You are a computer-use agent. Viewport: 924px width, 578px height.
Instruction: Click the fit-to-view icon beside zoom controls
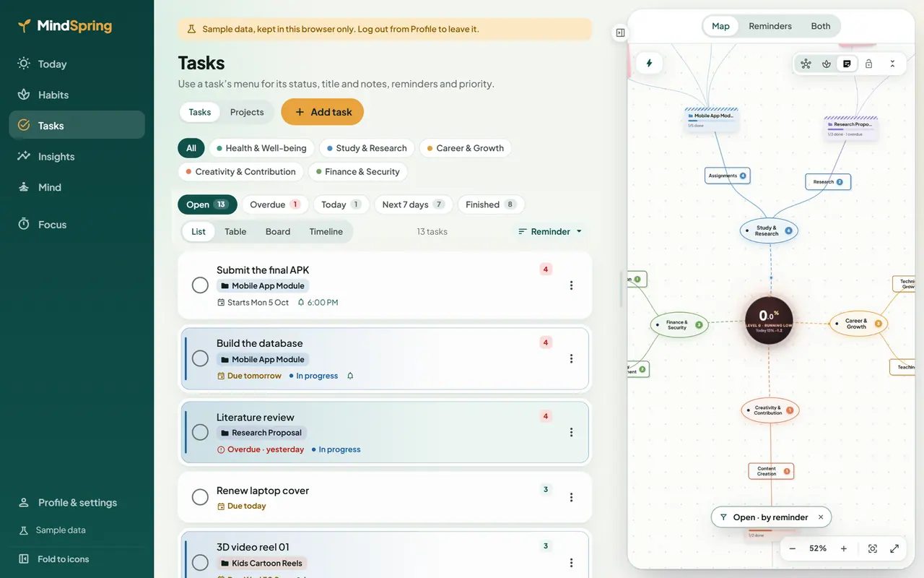873,548
